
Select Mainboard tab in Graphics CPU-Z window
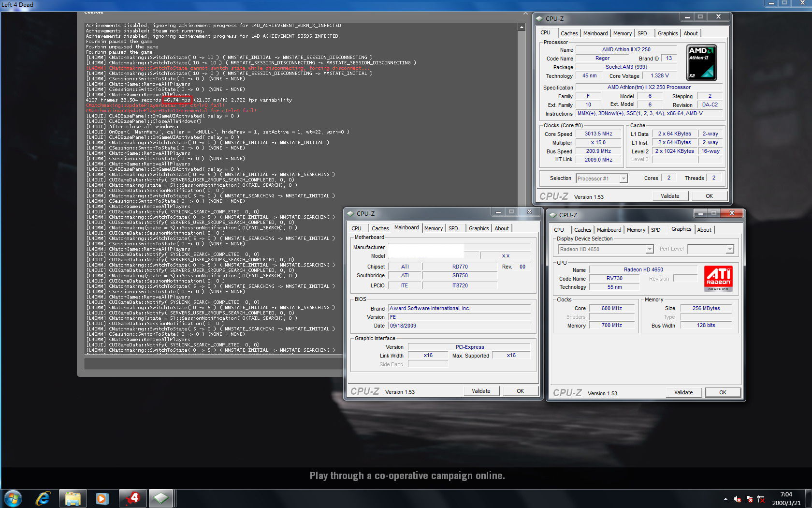pos(609,230)
